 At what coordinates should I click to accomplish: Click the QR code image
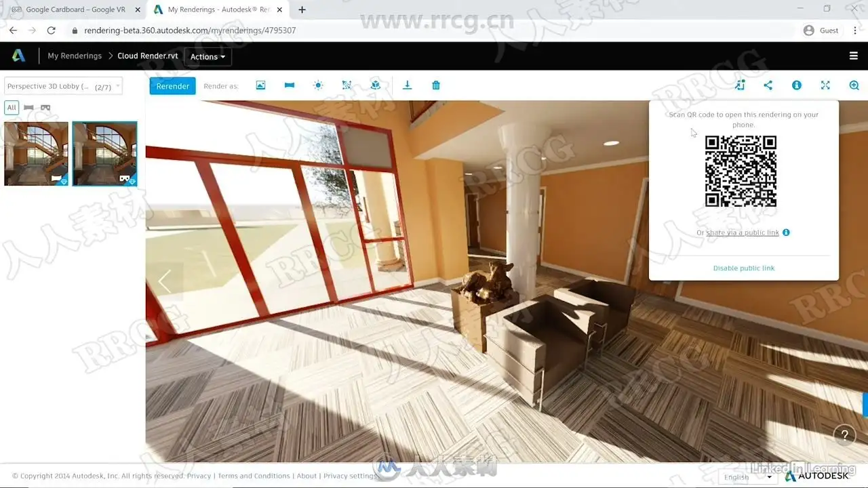point(741,171)
